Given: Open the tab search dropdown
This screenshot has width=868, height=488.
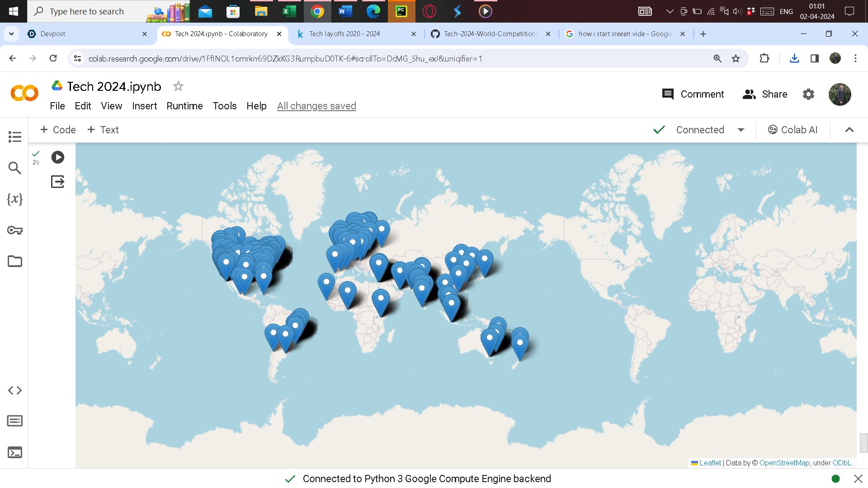Looking at the screenshot, I should point(11,34).
